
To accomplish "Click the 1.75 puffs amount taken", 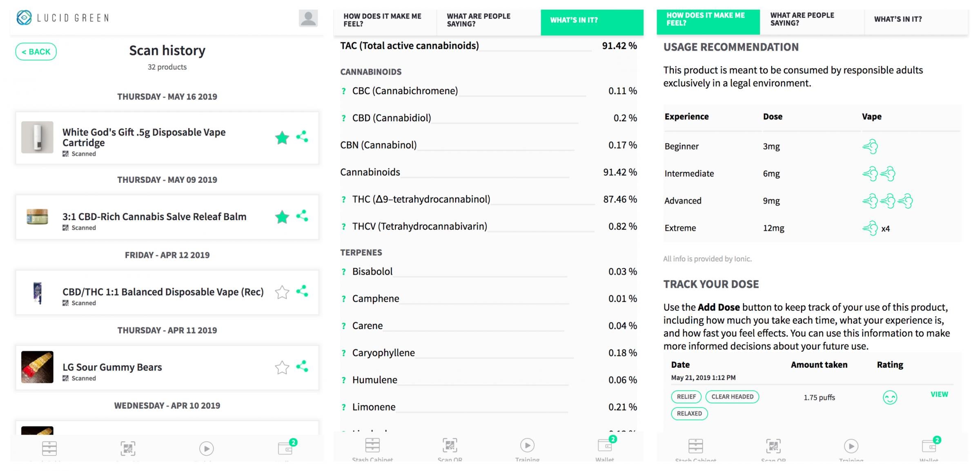I will pyautogui.click(x=819, y=398).
